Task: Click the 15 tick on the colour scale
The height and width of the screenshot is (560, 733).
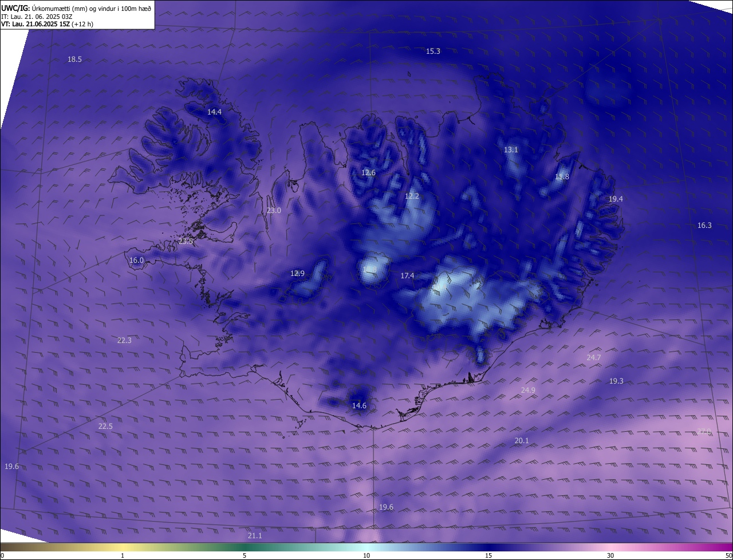Action: point(488,555)
